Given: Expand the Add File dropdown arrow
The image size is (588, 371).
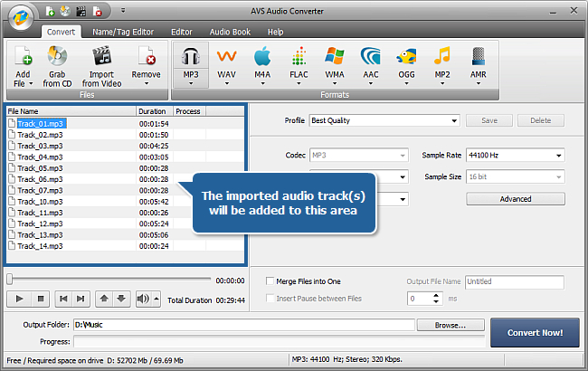Looking at the screenshot, I should (31, 83).
